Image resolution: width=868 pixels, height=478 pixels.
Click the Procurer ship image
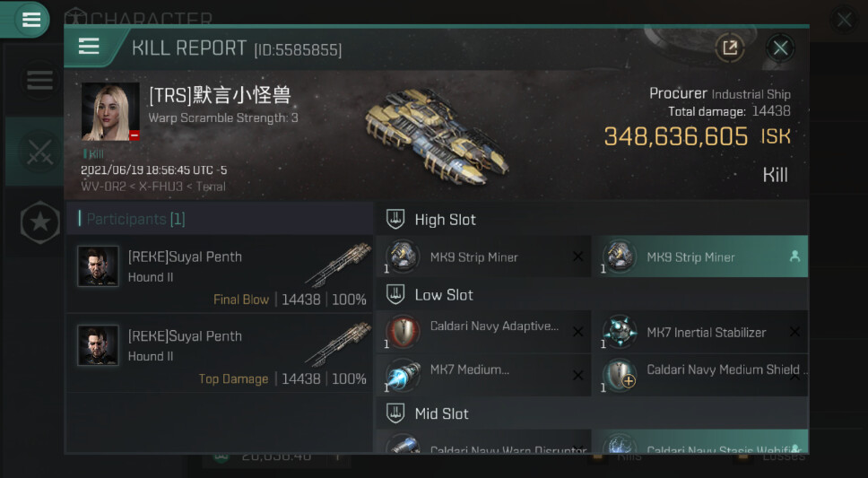tap(436, 135)
